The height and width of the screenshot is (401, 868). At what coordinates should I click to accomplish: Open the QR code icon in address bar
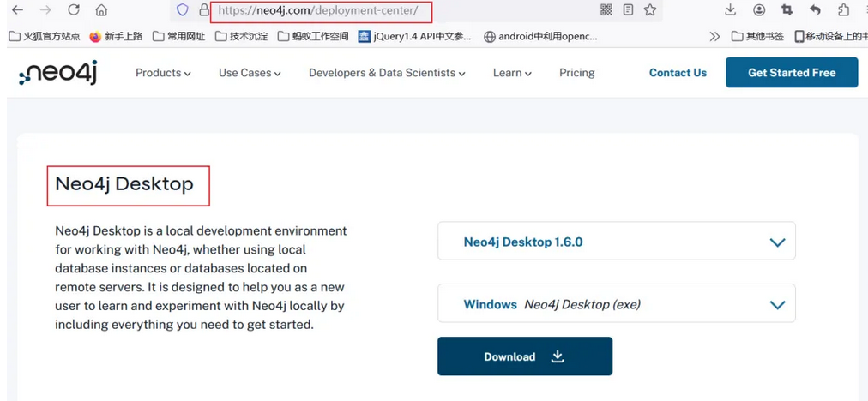click(x=606, y=9)
